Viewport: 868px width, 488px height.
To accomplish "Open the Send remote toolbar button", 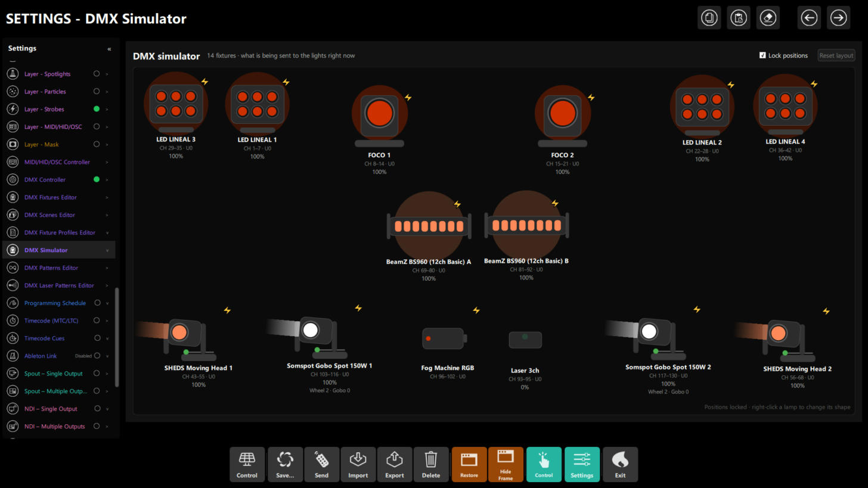I will pos(321,464).
